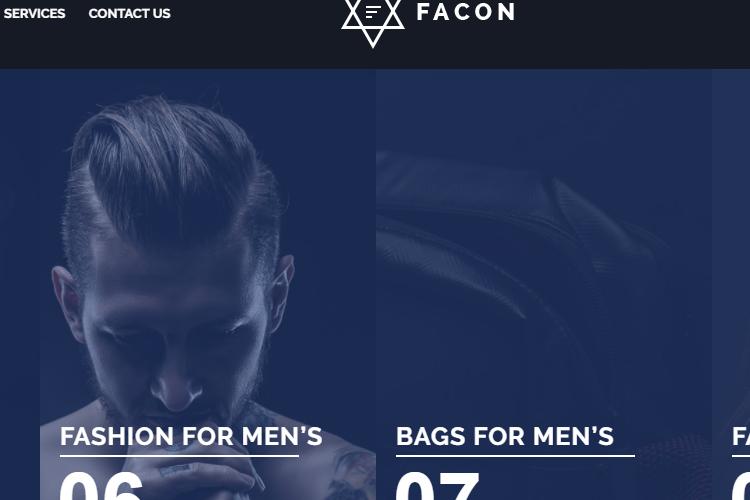Click the underline beneath Bags for Men's
This screenshot has height=500, width=750.
pyautogui.click(x=515, y=456)
